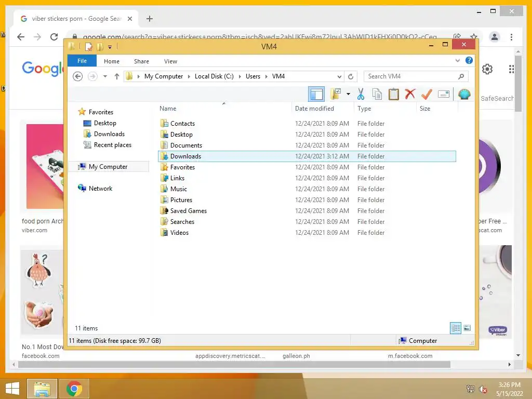Select Downloads under Favorites in sidebar

pos(109,134)
